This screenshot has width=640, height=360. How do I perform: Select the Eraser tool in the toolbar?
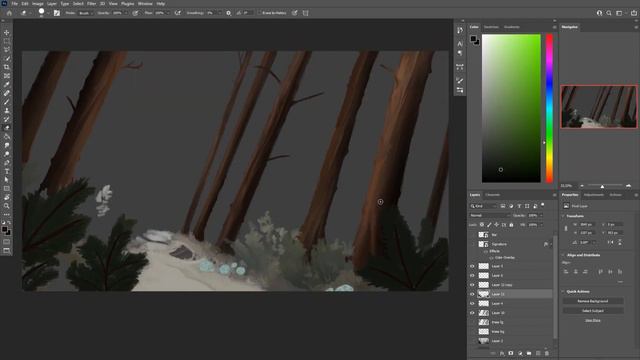click(7, 128)
